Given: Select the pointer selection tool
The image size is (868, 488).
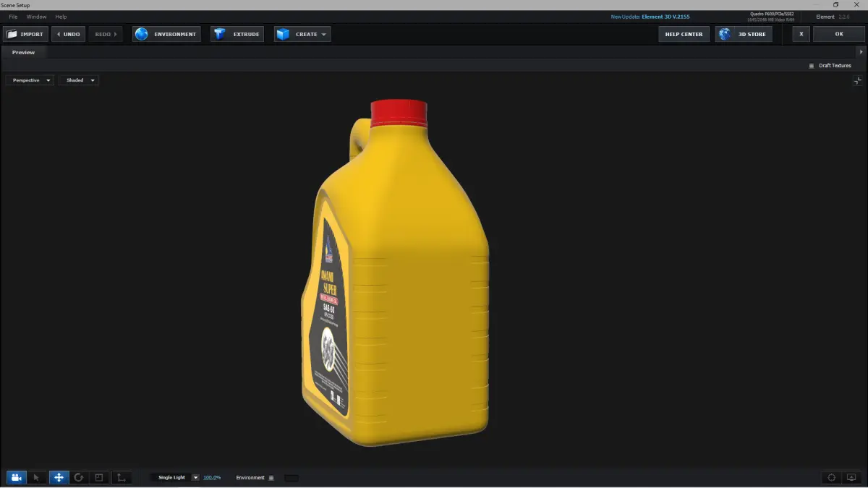Looking at the screenshot, I should tap(37, 478).
